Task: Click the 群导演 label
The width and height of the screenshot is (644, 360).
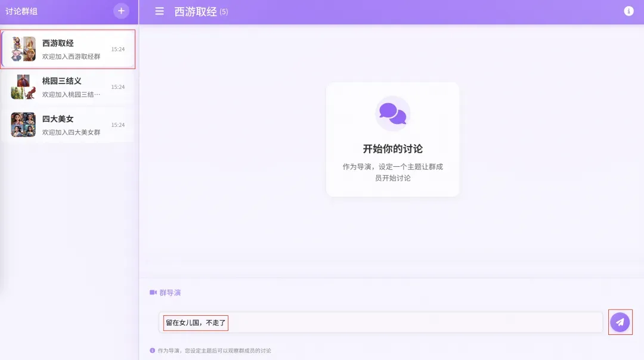Action: click(x=170, y=293)
